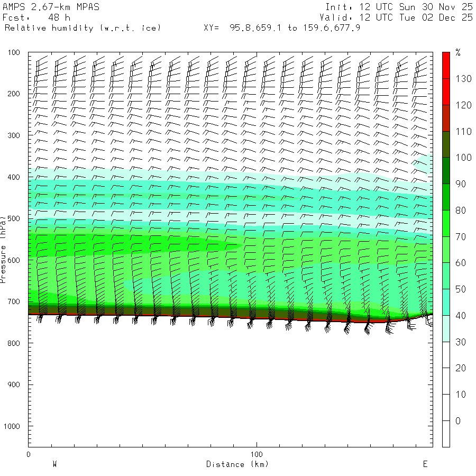Click the 'E' east endpoint label
Screen dimensions: 476x476
pyautogui.click(x=425, y=464)
